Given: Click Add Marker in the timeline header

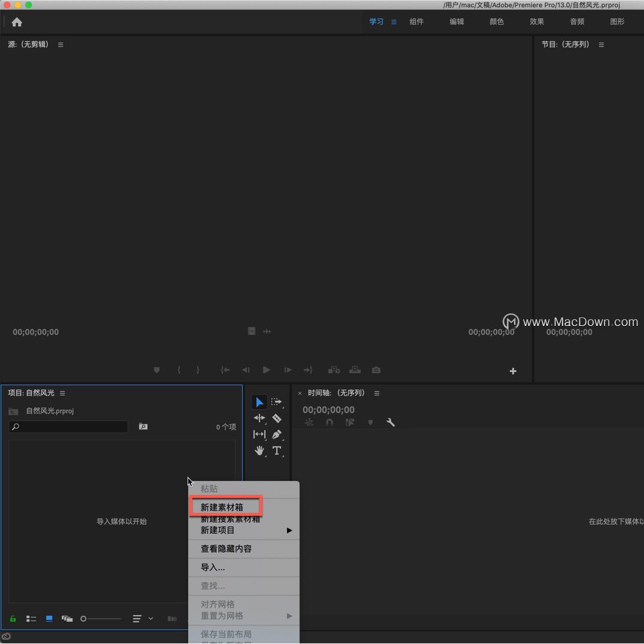Looking at the screenshot, I should click(370, 422).
